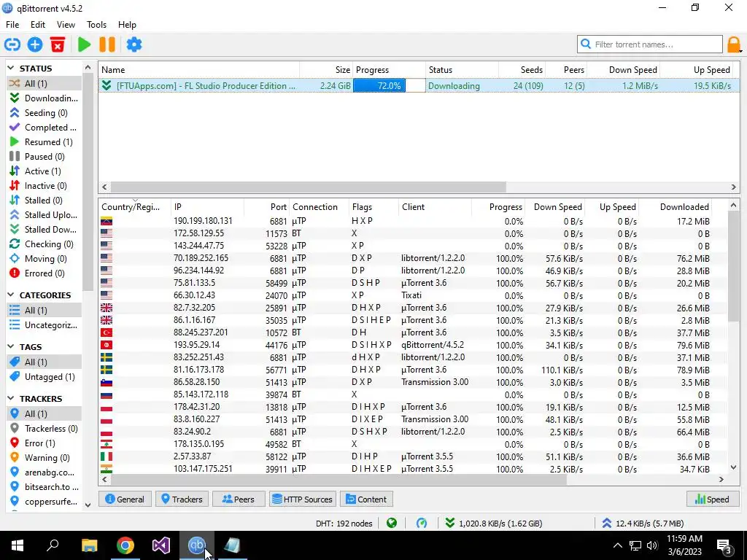Select the Resumed (1) status filter
747x560 pixels.
44,142
